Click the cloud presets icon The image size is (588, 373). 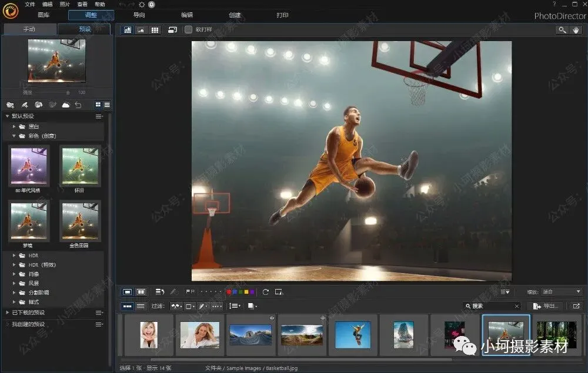tap(66, 105)
